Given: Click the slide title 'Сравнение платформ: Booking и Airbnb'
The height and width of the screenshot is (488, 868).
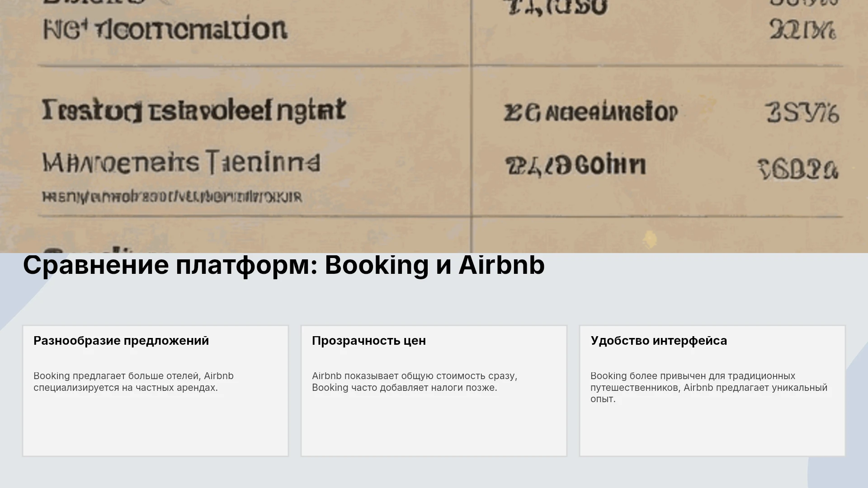Looking at the screenshot, I should tap(284, 265).
